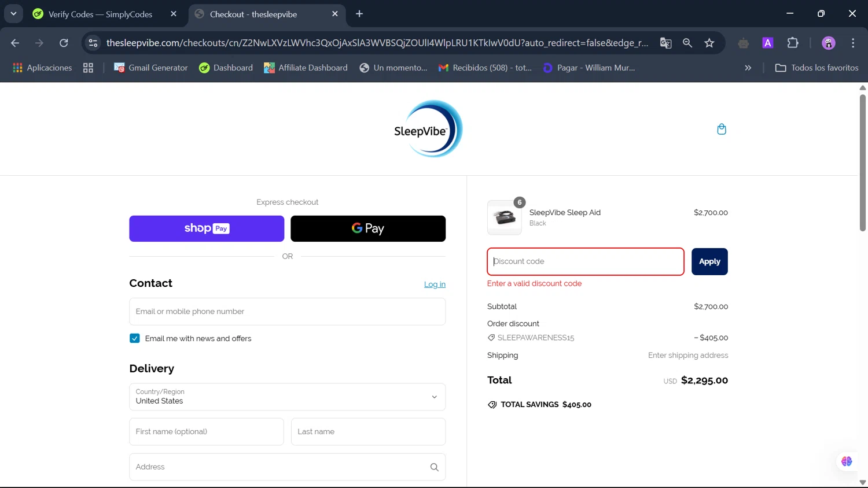The width and height of the screenshot is (868, 488).
Task: Pay with Shop Pay button
Action: [x=207, y=228]
